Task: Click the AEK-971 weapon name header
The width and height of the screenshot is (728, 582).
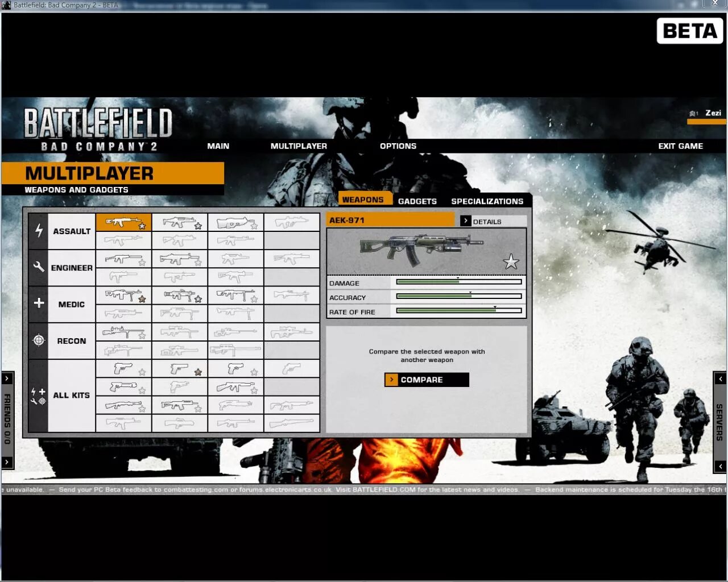Action: click(x=391, y=221)
